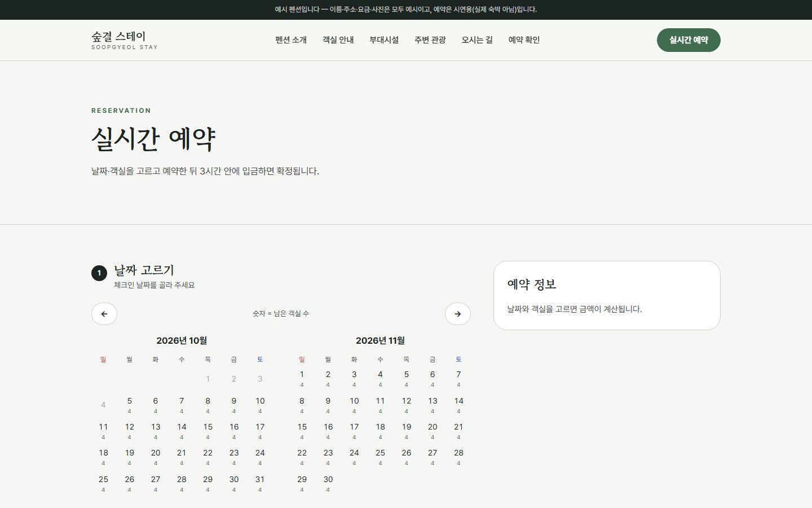Select November 1 in the 2026년 11월 calendar
Screen dimensions: 812x508
(x=302, y=378)
